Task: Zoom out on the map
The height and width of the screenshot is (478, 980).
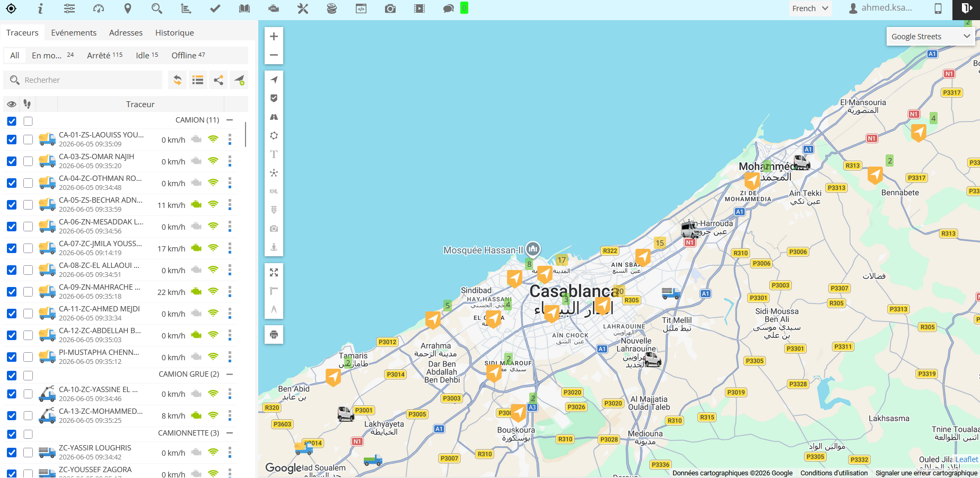Action: [x=274, y=55]
